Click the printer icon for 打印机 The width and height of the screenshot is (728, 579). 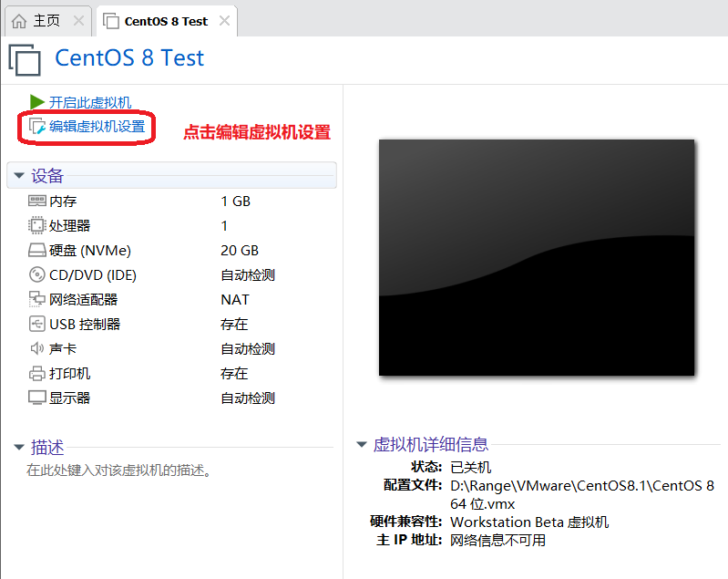(x=37, y=373)
